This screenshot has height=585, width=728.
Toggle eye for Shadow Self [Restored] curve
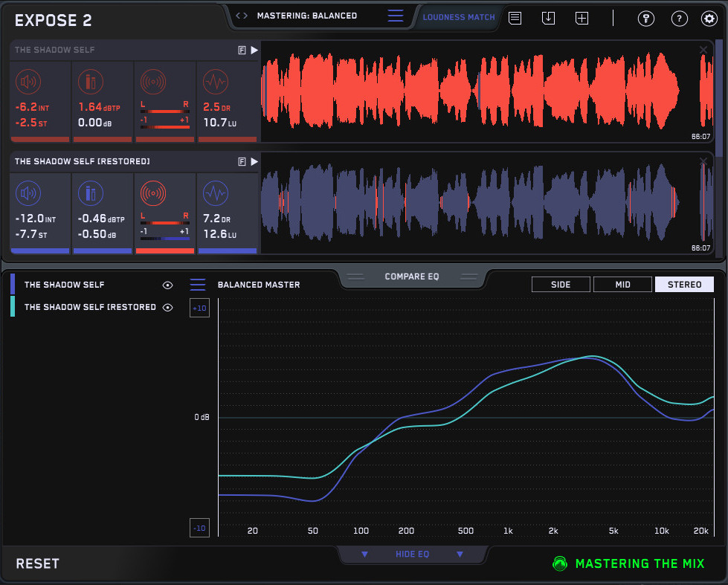[168, 307]
